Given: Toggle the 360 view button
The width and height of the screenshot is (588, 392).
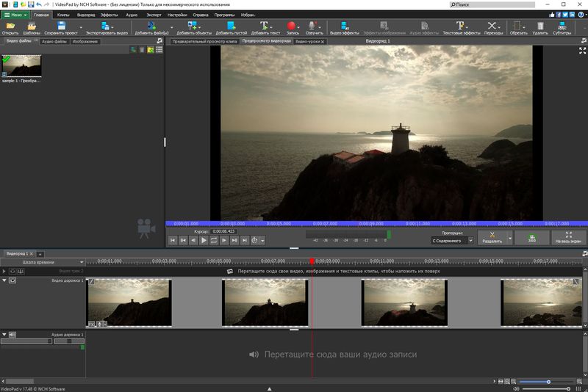Looking at the screenshot, I should 531,237.
